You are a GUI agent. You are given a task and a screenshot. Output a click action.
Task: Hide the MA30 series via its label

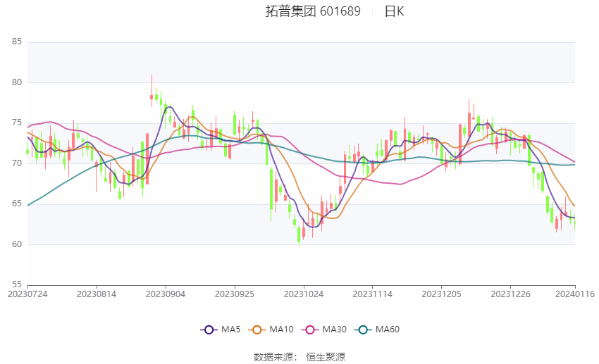click(334, 330)
